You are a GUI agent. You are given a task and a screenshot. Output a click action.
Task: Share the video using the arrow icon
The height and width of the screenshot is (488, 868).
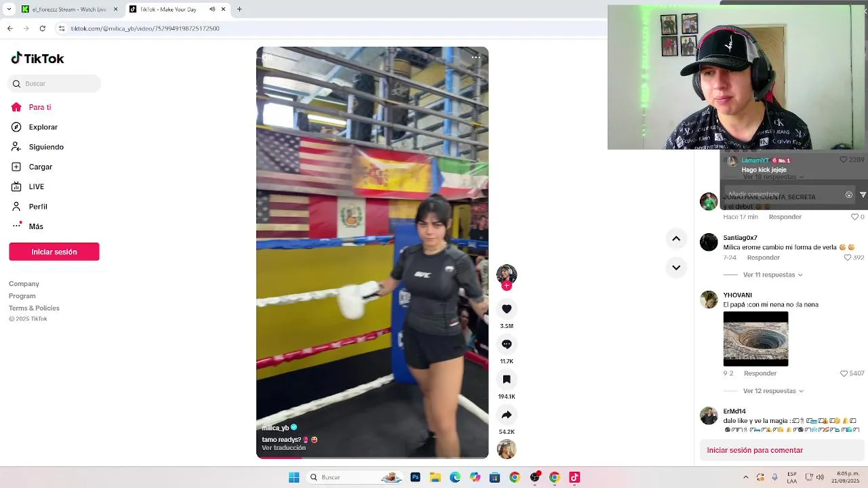point(507,415)
